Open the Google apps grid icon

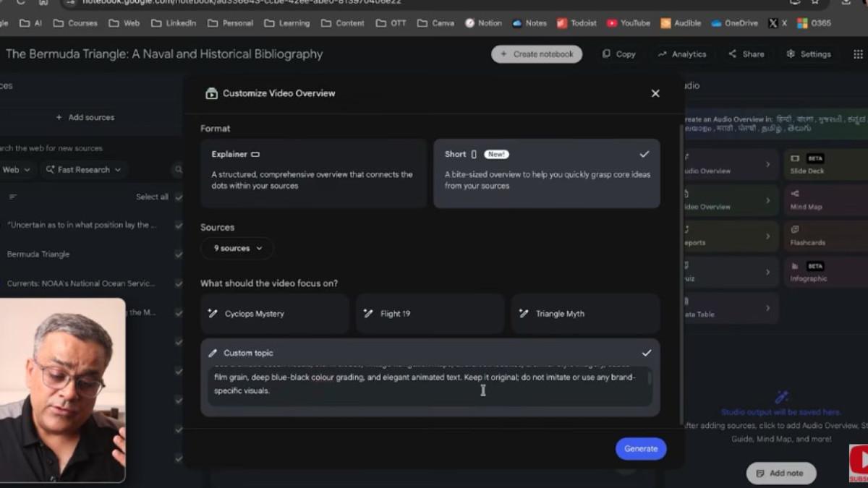(858, 54)
